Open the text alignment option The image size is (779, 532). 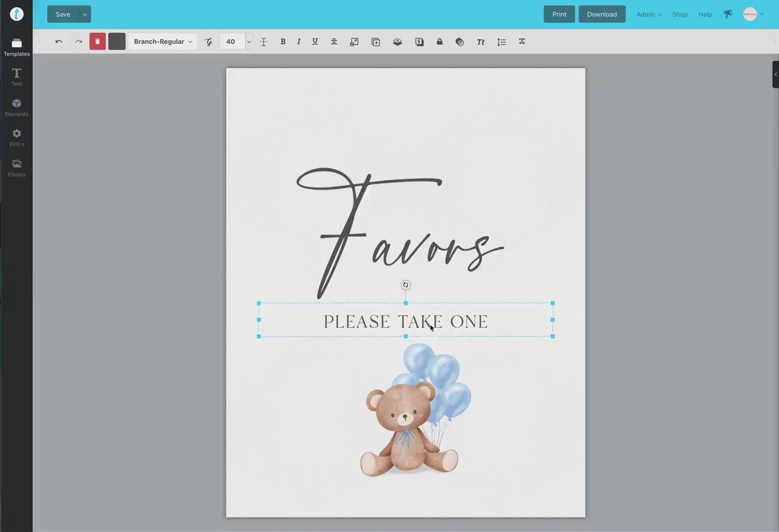point(334,41)
